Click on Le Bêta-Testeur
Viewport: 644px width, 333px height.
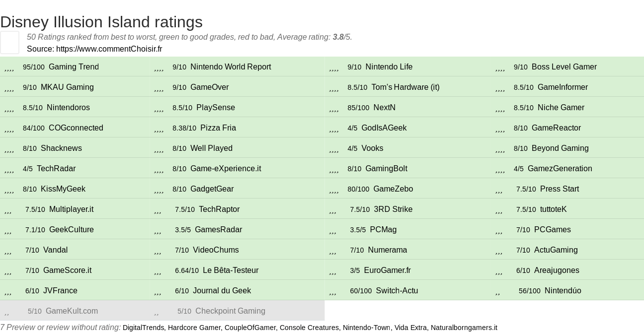coord(231,270)
